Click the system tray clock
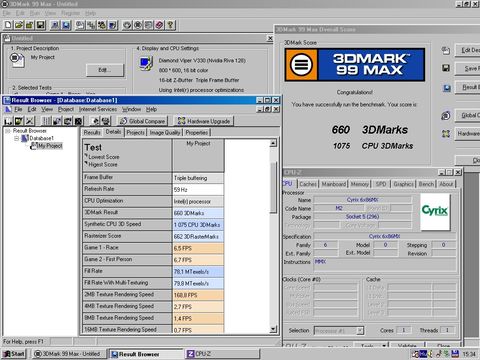This screenshot has height=360, width=480. click(x=469, y=354)
